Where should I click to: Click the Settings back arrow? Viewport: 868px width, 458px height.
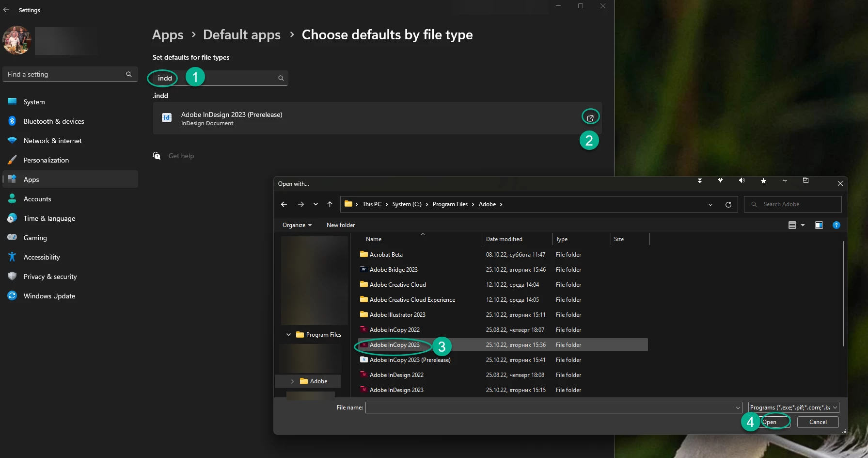(6, 10)
